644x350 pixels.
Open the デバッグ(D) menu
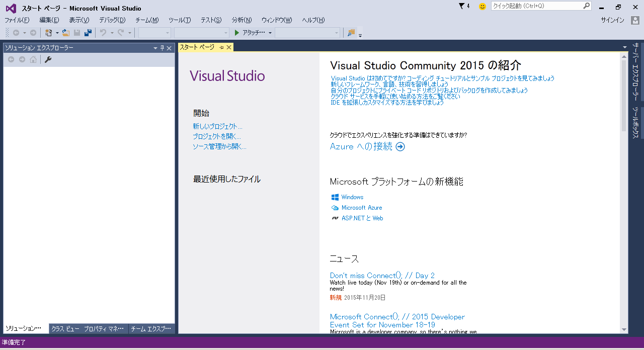point(112,20)
